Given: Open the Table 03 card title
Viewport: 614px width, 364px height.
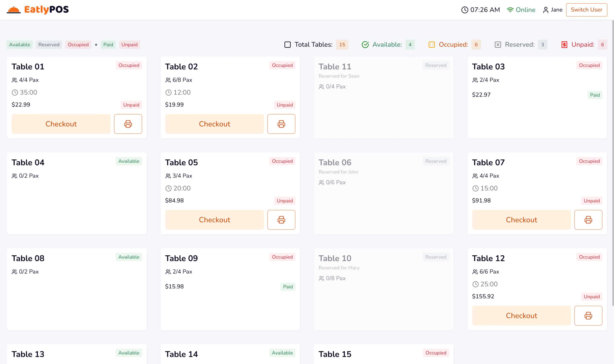Looking at the screenshot, I should click(x=488, y=66).
